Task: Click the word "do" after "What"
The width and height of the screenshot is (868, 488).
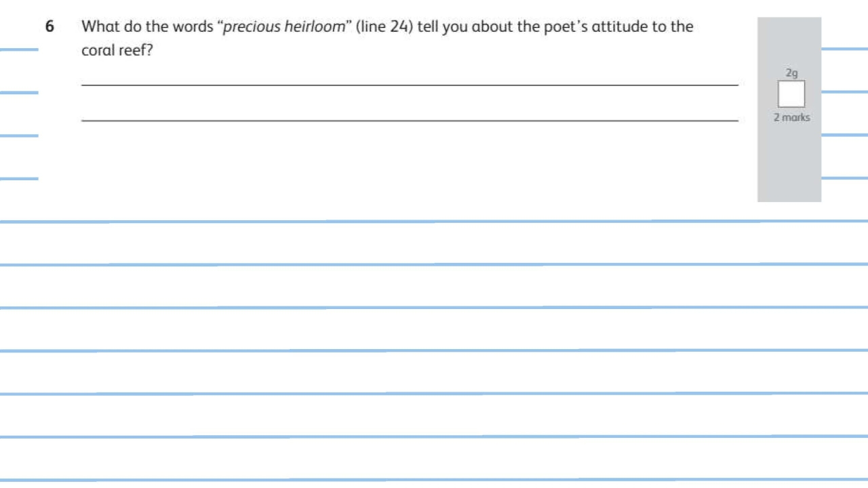Action: [x=132, y=27]
